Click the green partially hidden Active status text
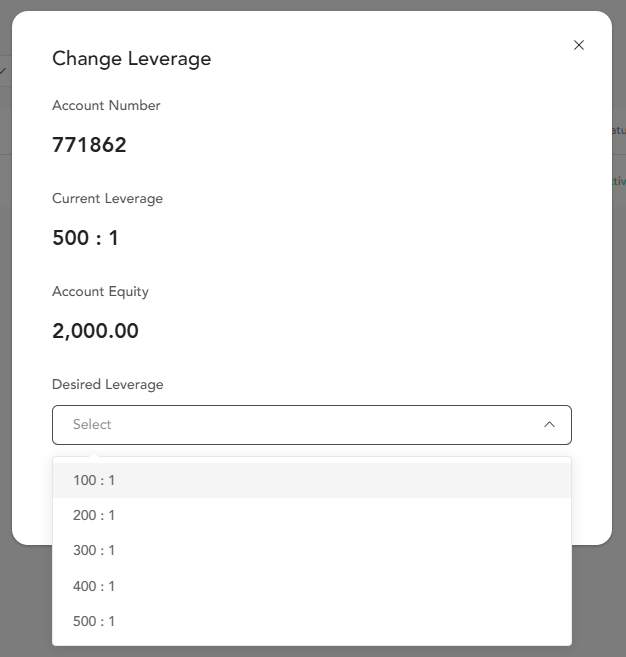Viewport: 626px width, 657px height. [618, 181]
